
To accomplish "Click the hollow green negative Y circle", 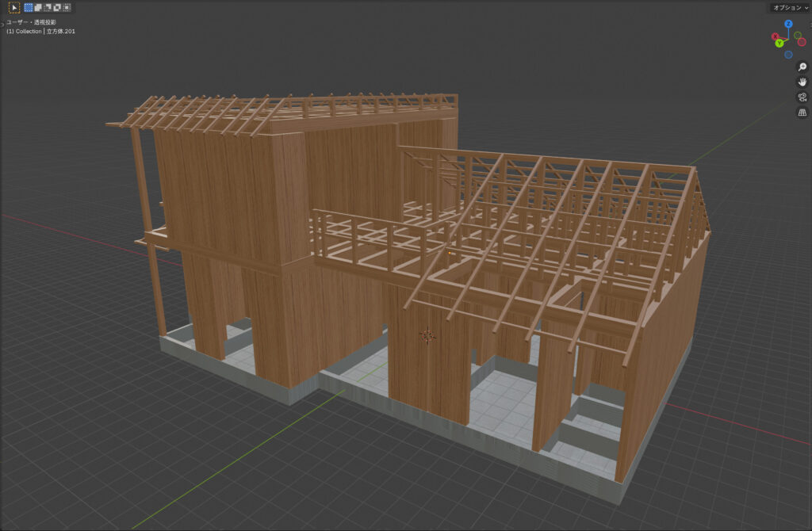I will click(x=796, y=35).
